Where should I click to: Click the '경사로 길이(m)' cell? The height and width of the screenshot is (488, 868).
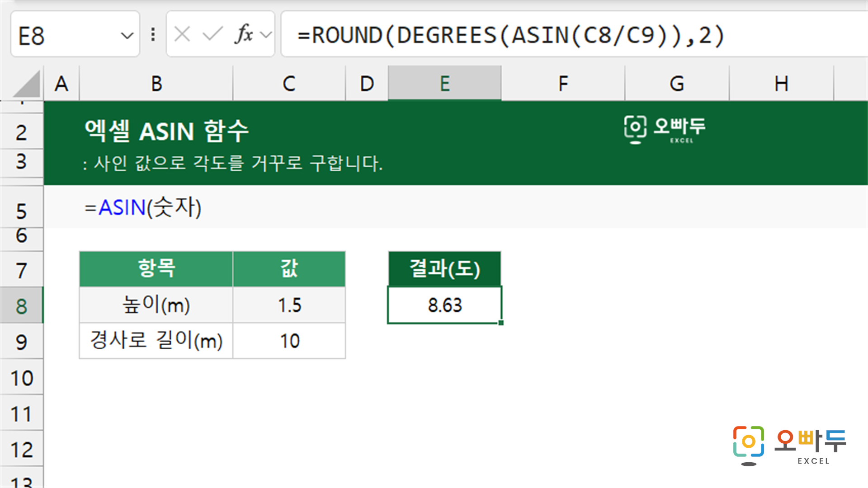pyautogui.click(x=156, y=341)
